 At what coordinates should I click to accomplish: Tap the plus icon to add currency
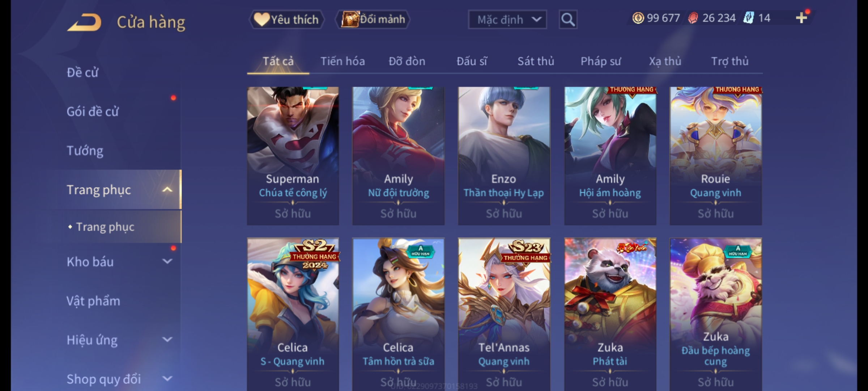801,18
